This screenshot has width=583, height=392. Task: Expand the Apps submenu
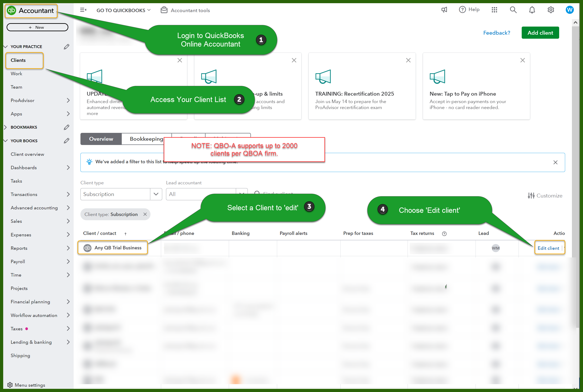point(68,114)
